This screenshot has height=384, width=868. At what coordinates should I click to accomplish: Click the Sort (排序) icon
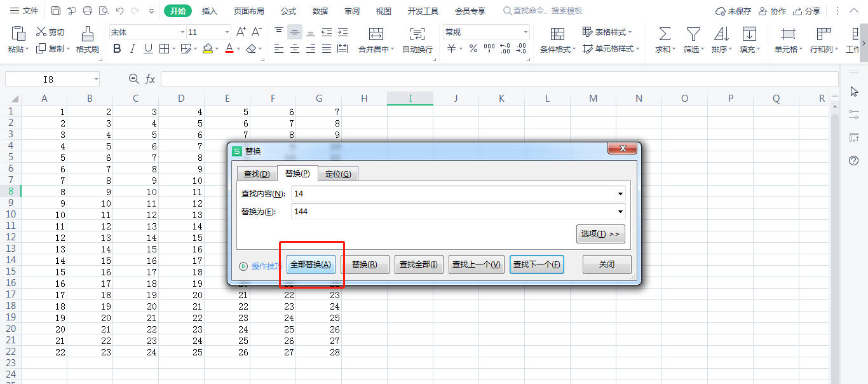coord(721,34)
